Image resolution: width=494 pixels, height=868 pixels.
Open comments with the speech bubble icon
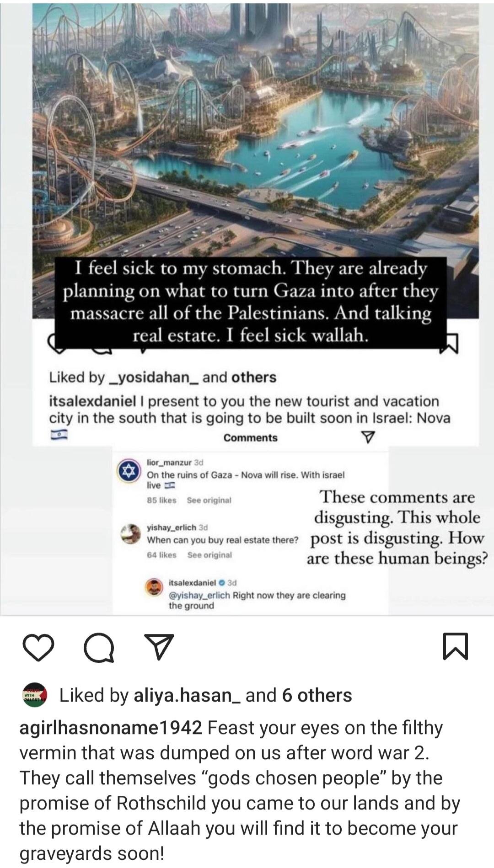click(100, 647)
